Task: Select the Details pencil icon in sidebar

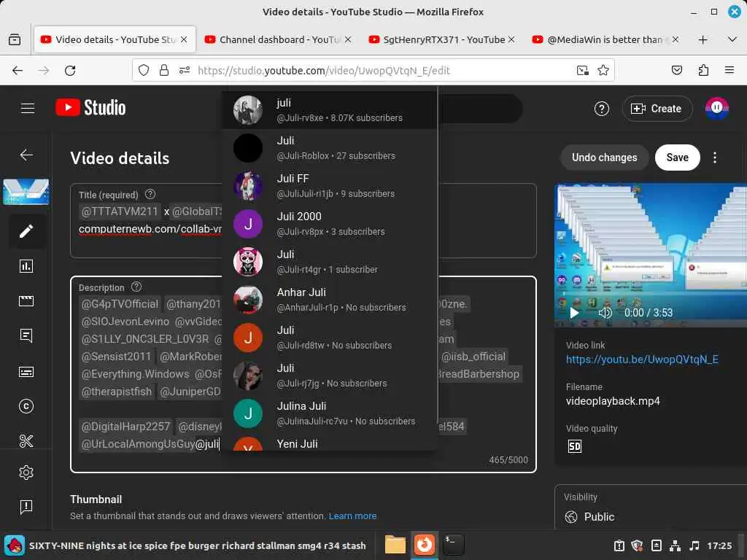Action: (26, 231)
